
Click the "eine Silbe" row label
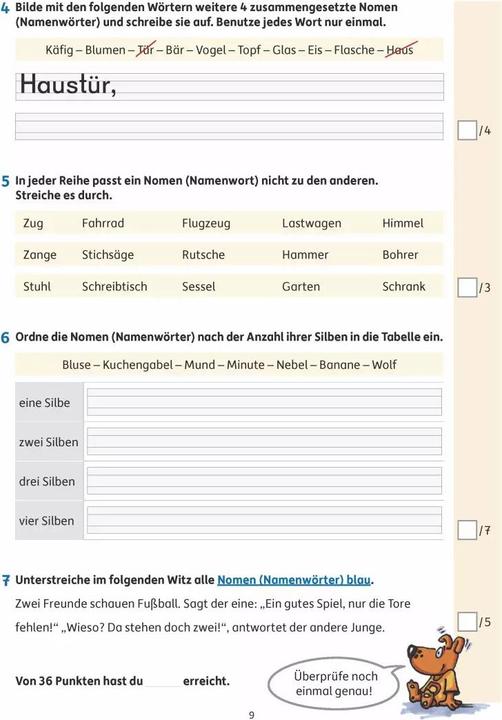[x=45, y=403]
